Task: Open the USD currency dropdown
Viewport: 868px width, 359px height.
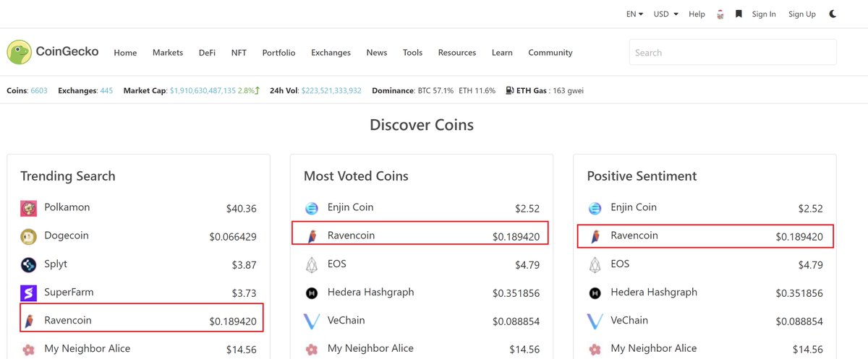Action: click(666, 14)
